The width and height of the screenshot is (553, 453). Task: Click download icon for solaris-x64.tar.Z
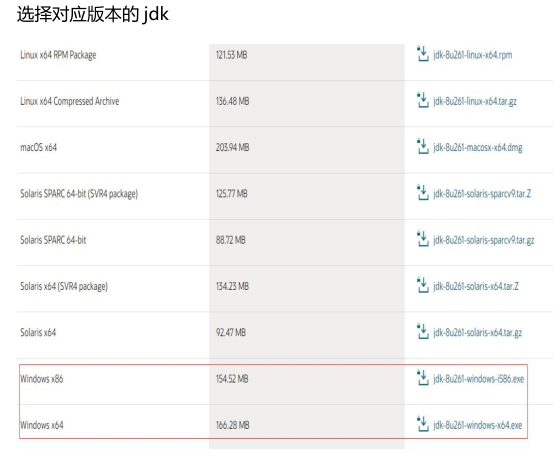click(423, 285)
